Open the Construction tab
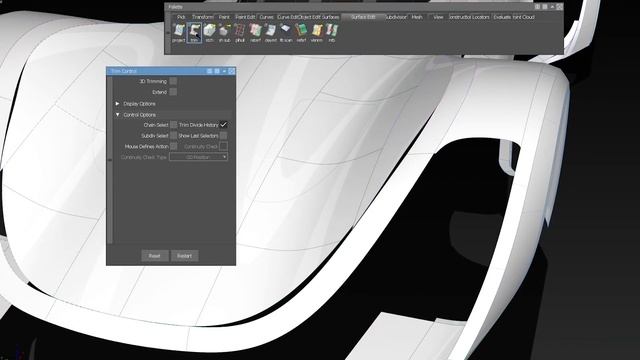640x360 pixels. coord(460,17)
